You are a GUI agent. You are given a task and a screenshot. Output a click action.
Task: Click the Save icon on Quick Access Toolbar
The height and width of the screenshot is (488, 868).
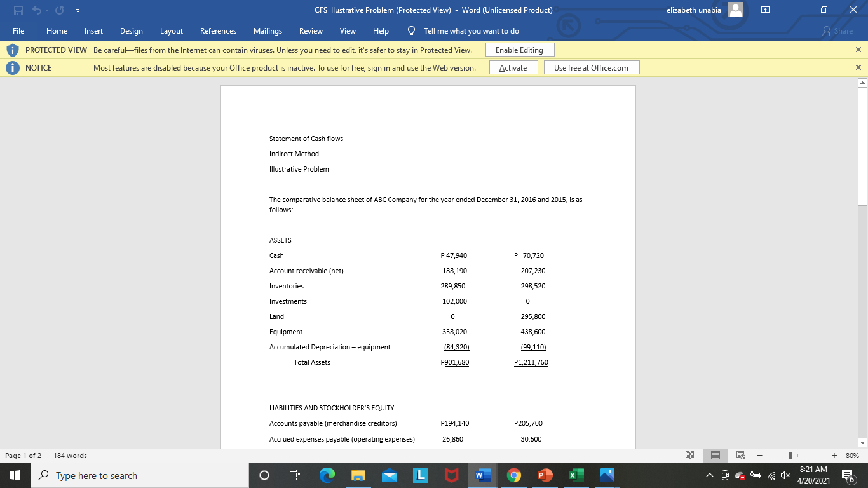(x=19, y=10)
